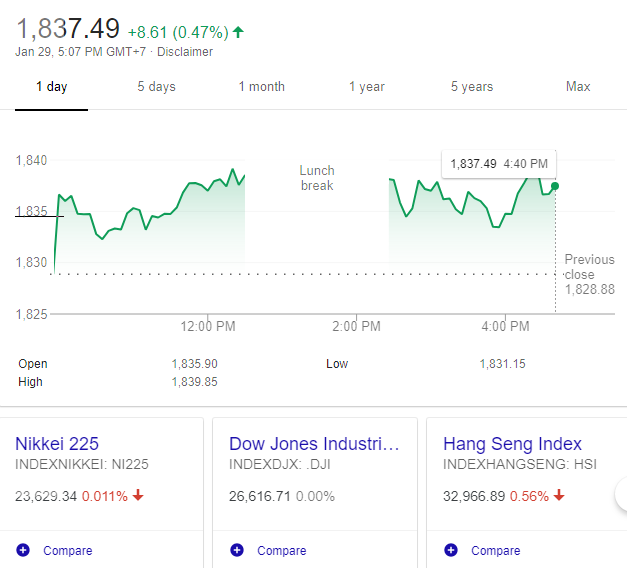The image size is (627, 568).
Task: Click the plus icon beside Dow Jones Compare
Action: pos(236,550)
